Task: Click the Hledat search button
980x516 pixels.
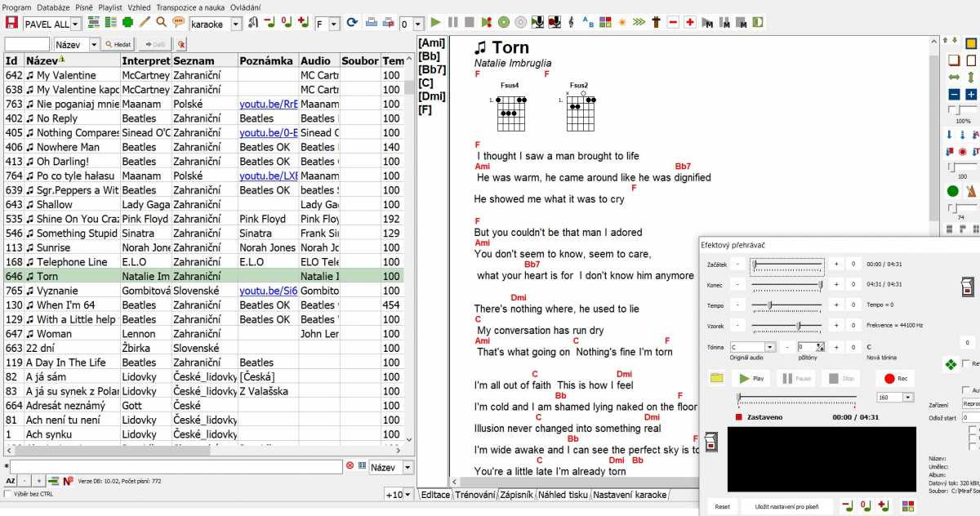Action: coord(118,44)
